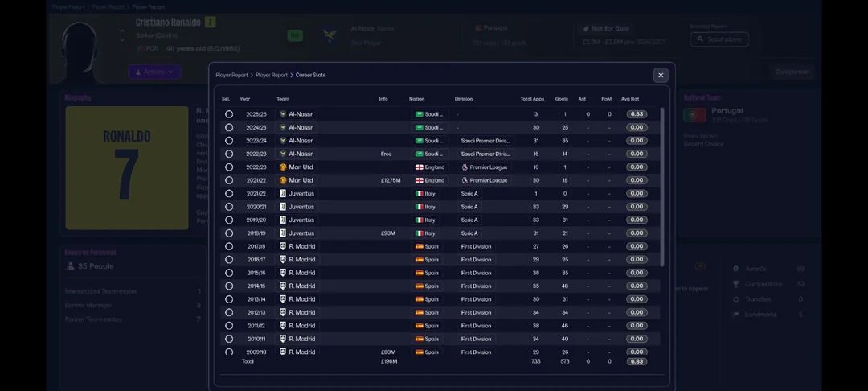Click Premier League logo in 2022/23 row

(465, 167)
